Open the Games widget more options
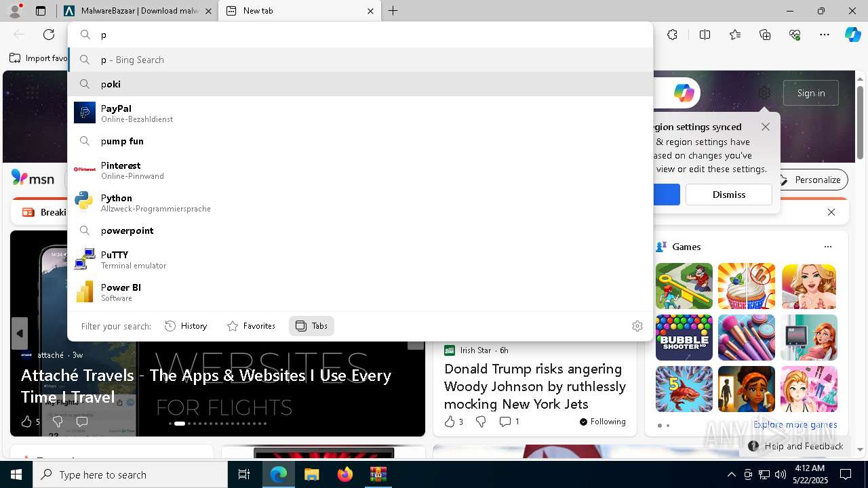 click(827, 247)
